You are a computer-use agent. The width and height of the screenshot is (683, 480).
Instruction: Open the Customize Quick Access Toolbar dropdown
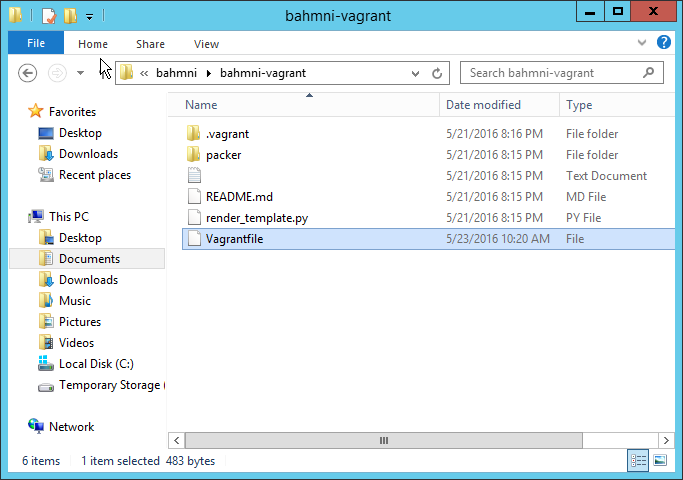(89, 17)
